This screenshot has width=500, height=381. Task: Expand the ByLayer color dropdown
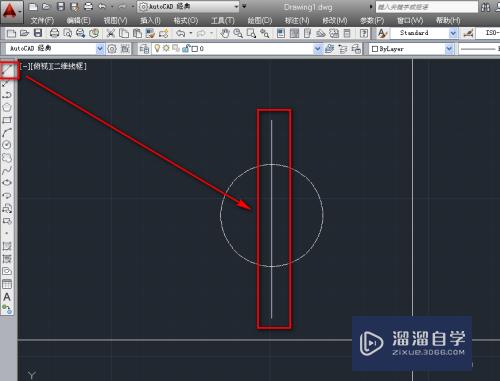click(x=449, y=49)
